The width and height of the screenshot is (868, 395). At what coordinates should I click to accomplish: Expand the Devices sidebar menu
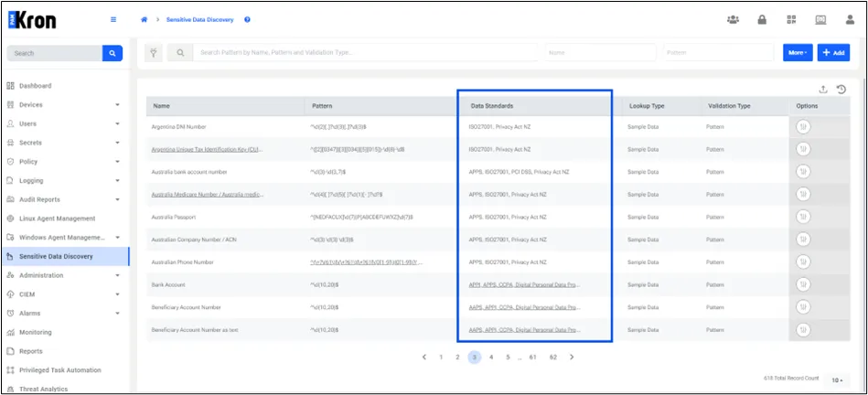pos(117,104)
